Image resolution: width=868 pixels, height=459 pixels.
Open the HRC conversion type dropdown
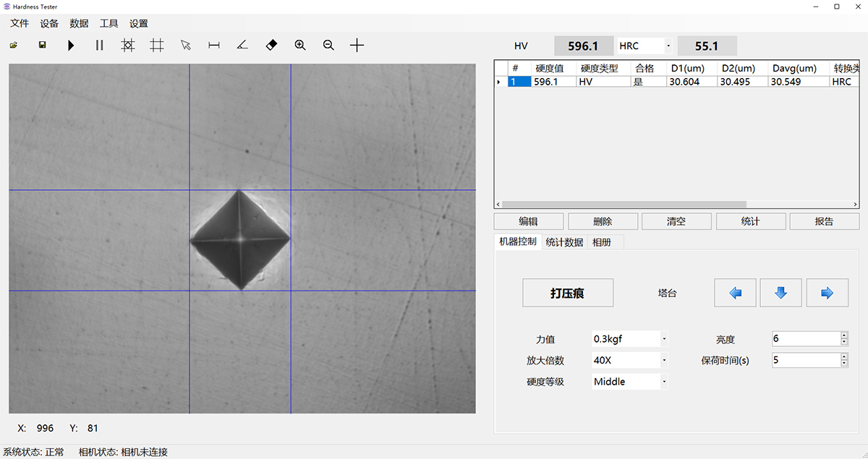[x=668, y=46]
